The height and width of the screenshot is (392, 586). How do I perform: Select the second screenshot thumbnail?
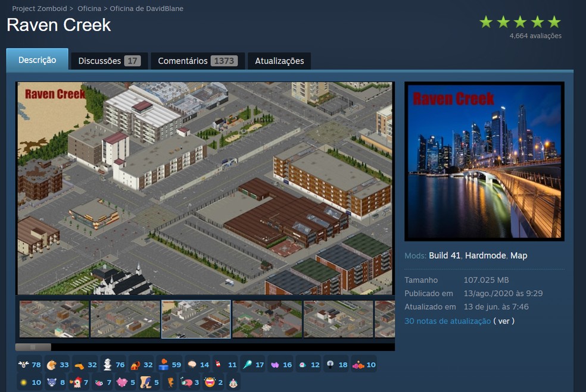125,319
